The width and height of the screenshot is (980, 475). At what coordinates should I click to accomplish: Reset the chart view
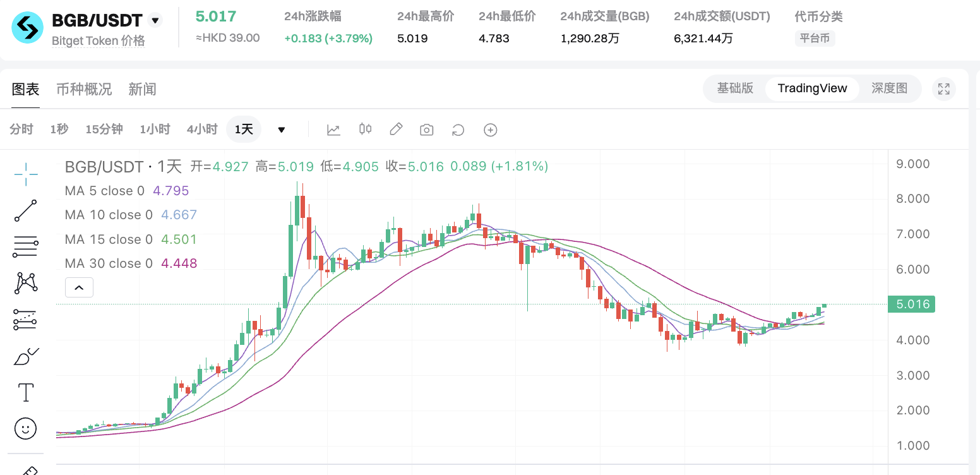458,129
